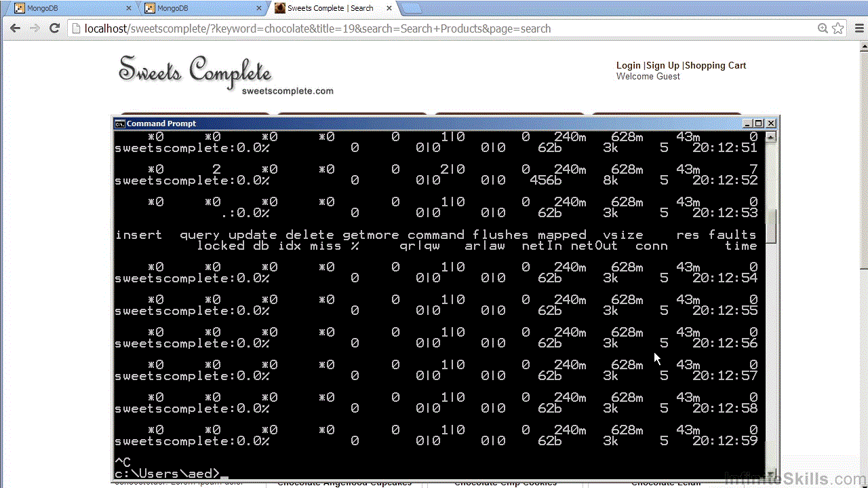Click the 'faults' column header
The height and width of the screenshot is (488, 868).
click(x=732, y=235)
